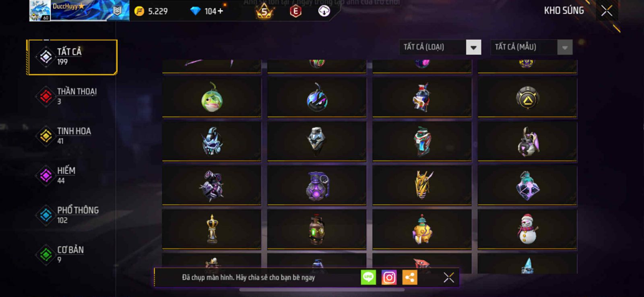This screenshot has height=297, width=644.
Task: Expand the TẤT CẢ (MẪU) dropdown
Action: point(531,47)
